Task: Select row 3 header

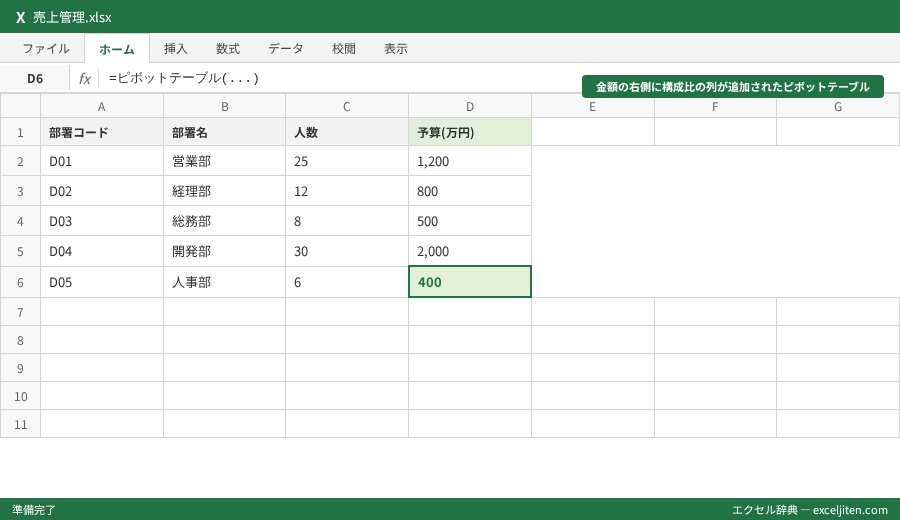Action: [20, 191]
